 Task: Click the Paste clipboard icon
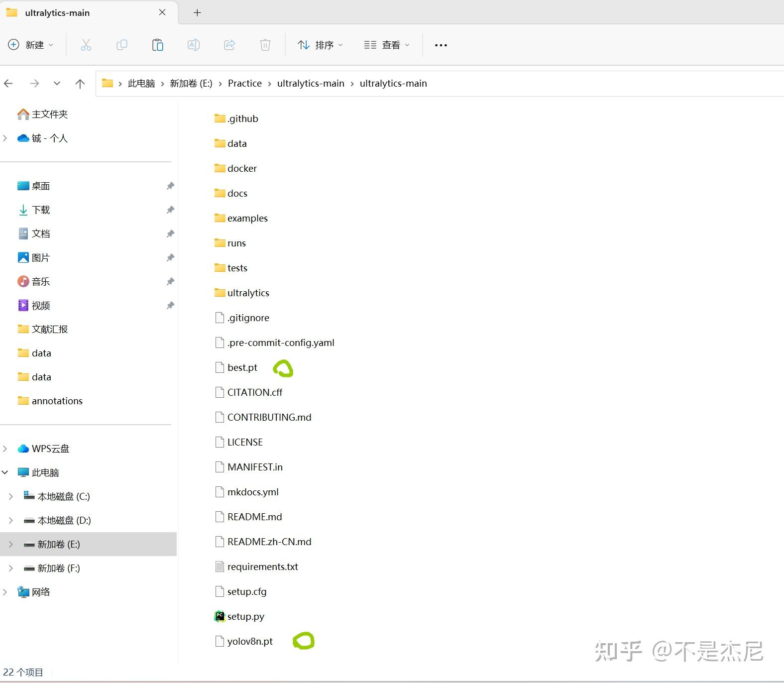[x=158, y=45]
